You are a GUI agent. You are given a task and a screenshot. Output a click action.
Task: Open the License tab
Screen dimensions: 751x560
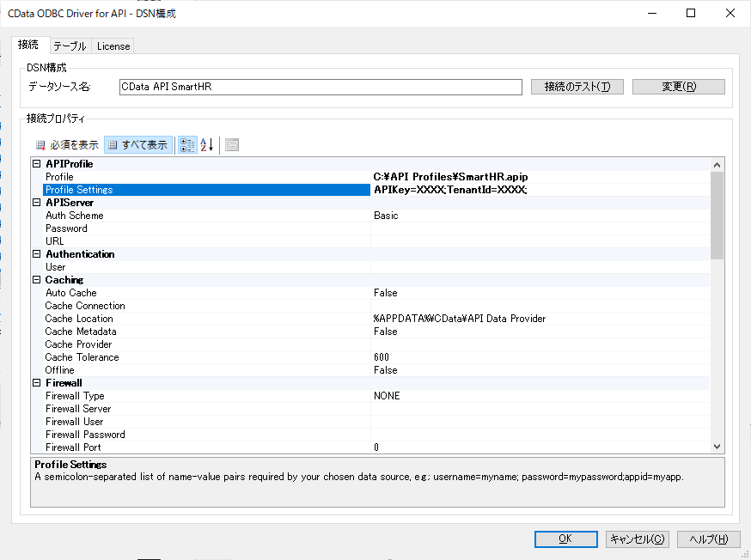point(113,46)
